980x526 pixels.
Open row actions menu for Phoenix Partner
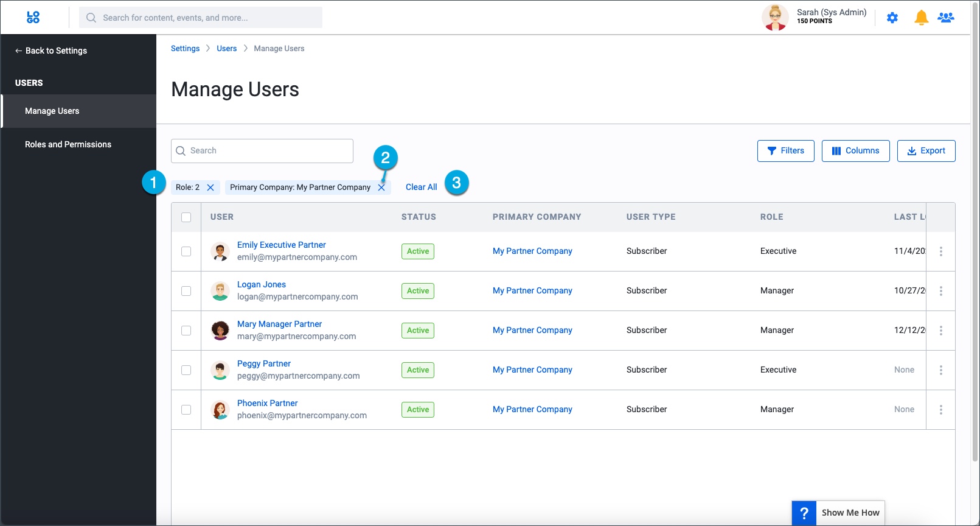pos(941,410)
